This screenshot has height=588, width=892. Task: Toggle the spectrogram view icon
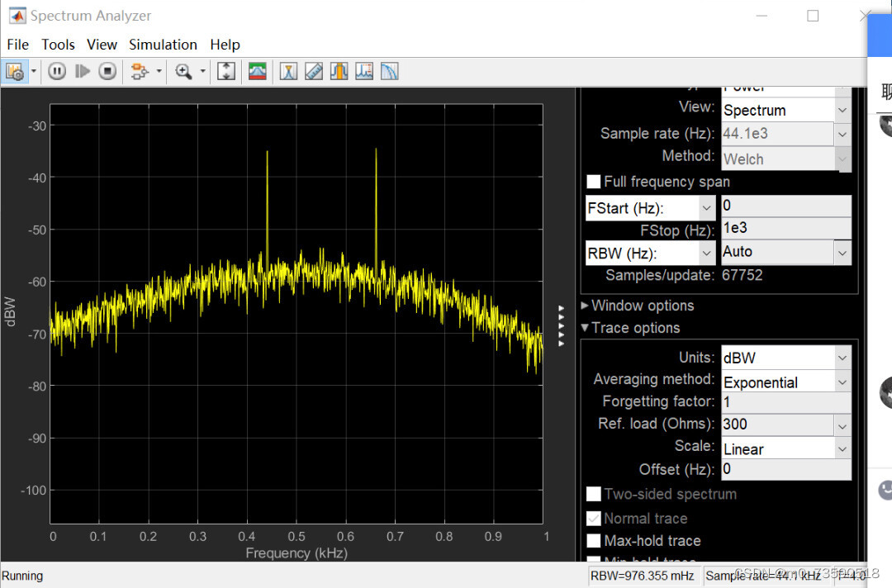(257, 71)
